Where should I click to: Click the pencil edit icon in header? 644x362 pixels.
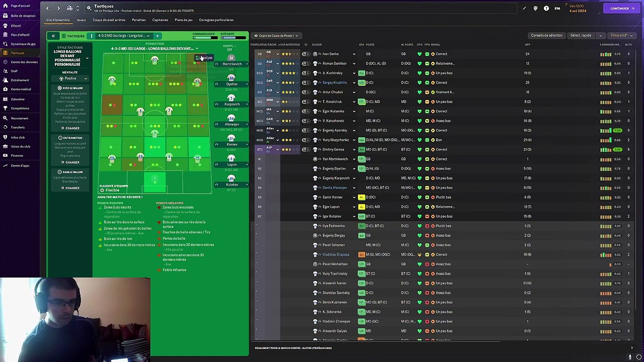(x=524, y=9)
